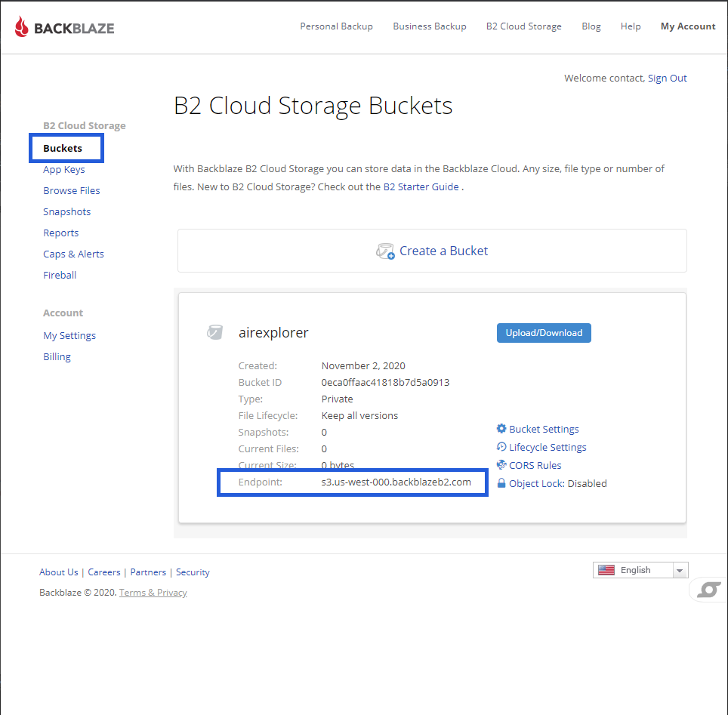Open the B2 Starter Guide link
The width and height of the screenshot is (728, 715).
(x=421, y=186)
